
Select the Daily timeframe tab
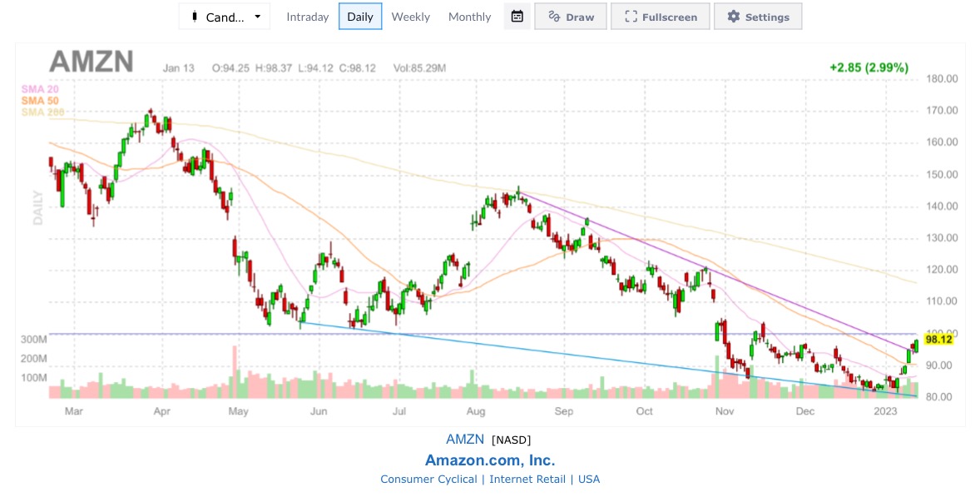coord(360,17)
